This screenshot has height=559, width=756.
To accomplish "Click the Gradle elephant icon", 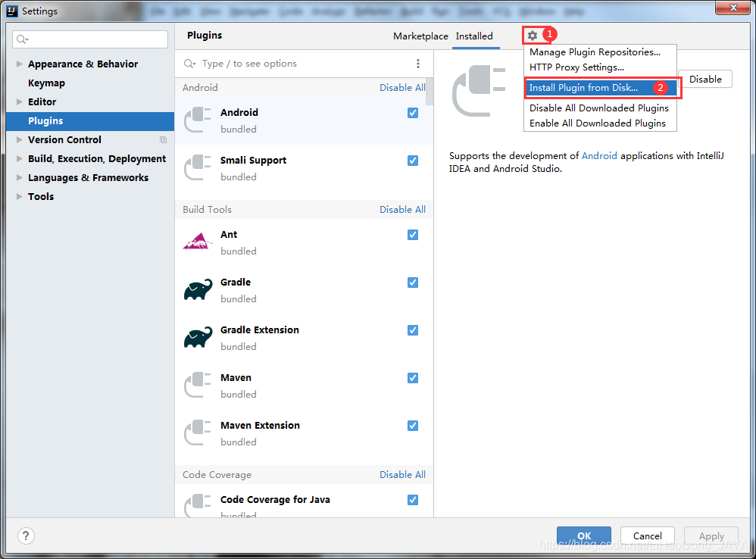I will [198, 289].
